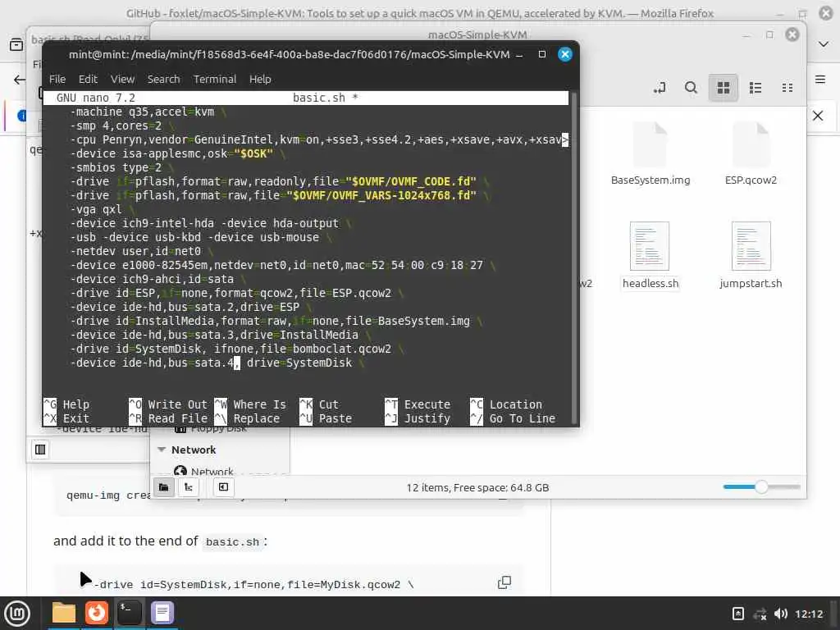Viewport: 840px width, 630px height.
Task: Click the file manager search icon
Action: [691, 87]
